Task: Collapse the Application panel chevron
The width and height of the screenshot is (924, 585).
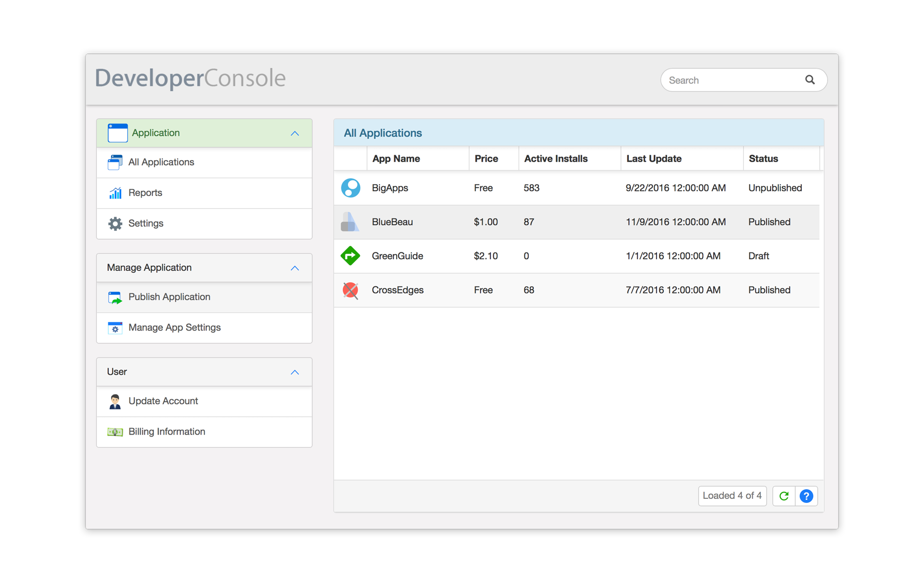Action: point(295,133)
